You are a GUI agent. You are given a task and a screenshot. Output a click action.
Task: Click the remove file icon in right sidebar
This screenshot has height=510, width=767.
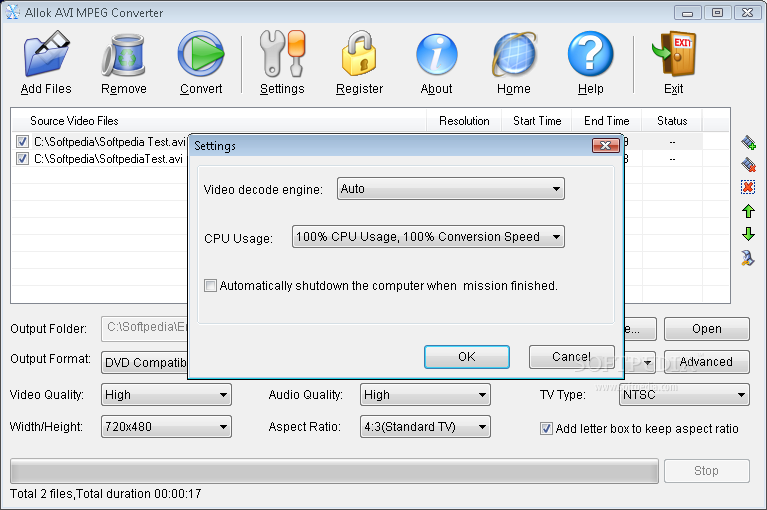pos(748,165)
